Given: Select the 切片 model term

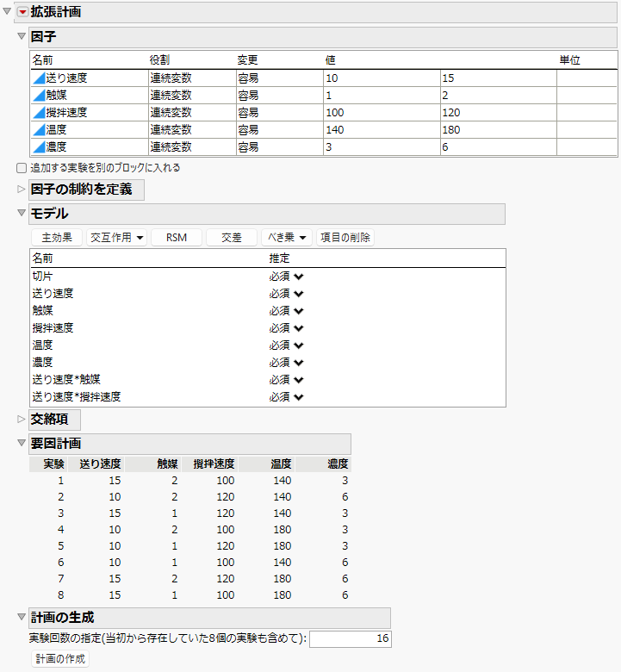Looking at the screenshot, I should (42, 277).
